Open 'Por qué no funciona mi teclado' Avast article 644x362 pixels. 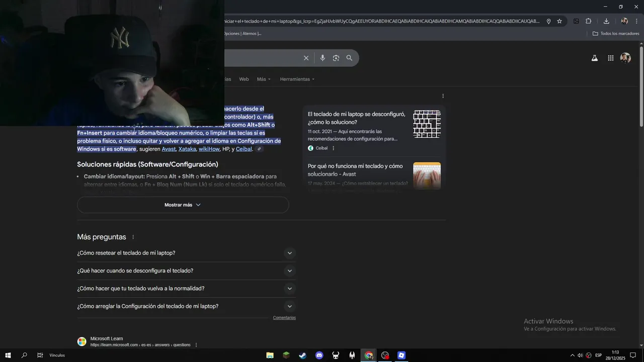(x=355, y=170)
